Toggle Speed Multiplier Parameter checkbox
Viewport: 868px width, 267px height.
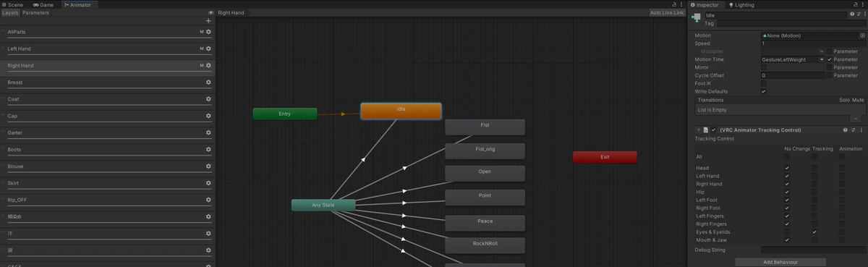pos(830,51)
